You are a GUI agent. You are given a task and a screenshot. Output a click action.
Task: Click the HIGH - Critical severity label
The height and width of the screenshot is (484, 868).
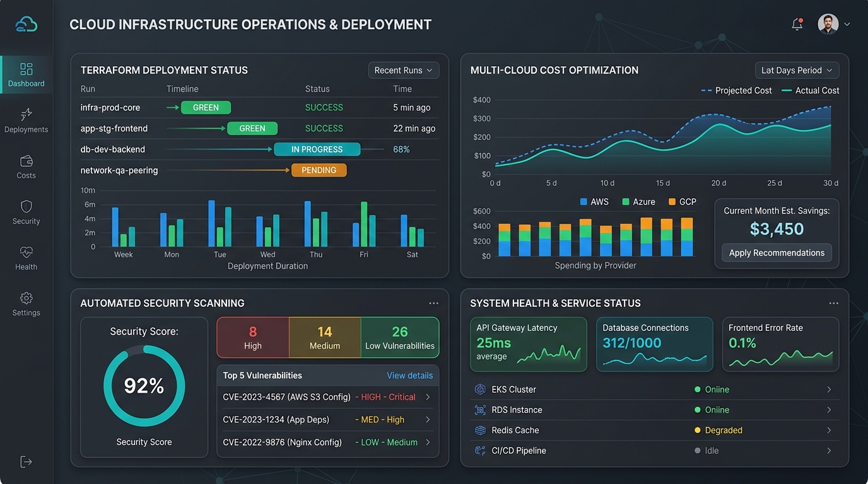click(385, 397)
